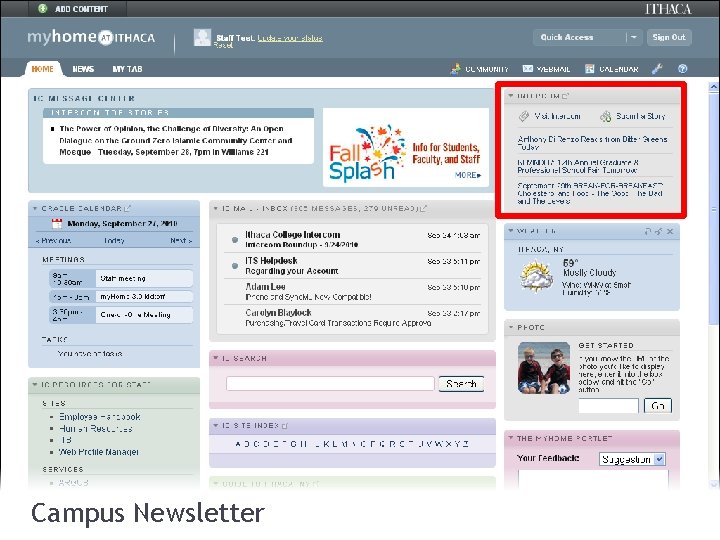This screenshot has height=540, width=720.
Task: Click the Photo URL input field
Action: (608, 406)
